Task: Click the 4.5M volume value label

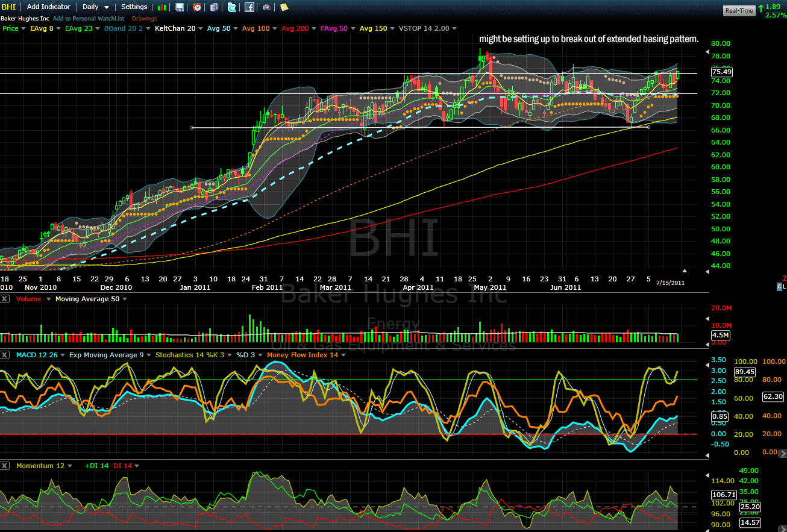Action: [721, 335]
